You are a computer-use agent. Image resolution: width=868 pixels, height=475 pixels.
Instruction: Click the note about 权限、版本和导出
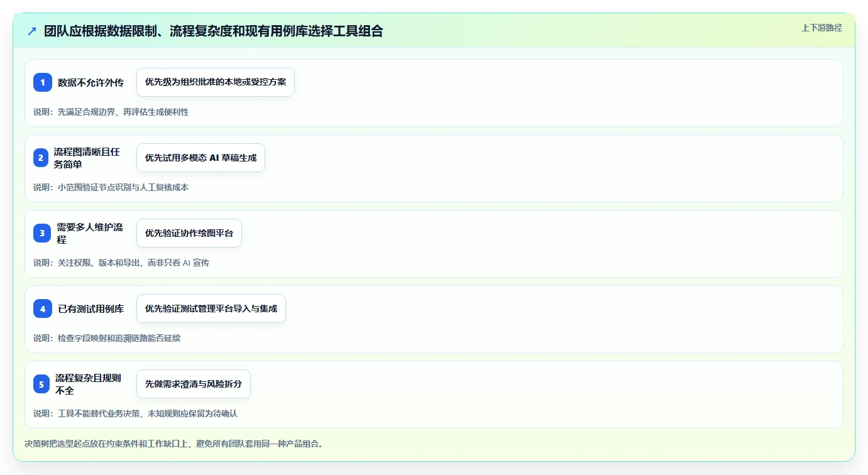(121, 263)
